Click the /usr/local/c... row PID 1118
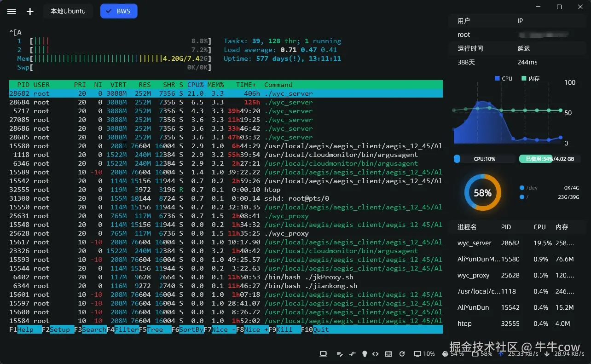The image size is (591, 364). click(517, 291)
